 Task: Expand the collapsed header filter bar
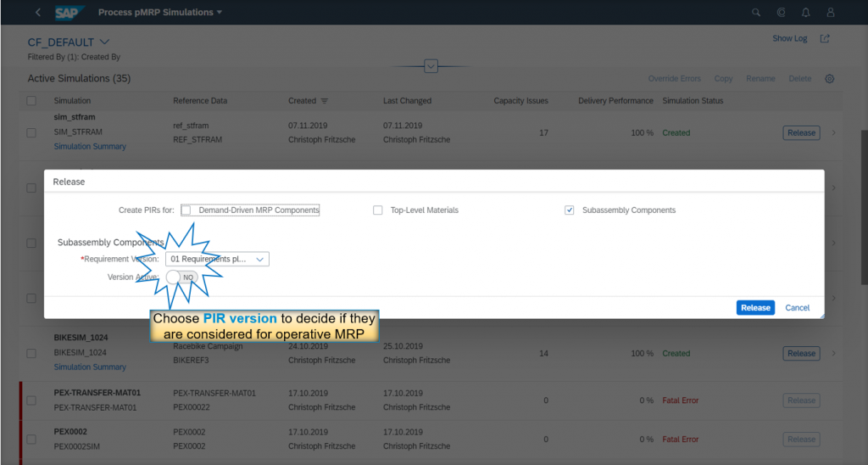431,66
